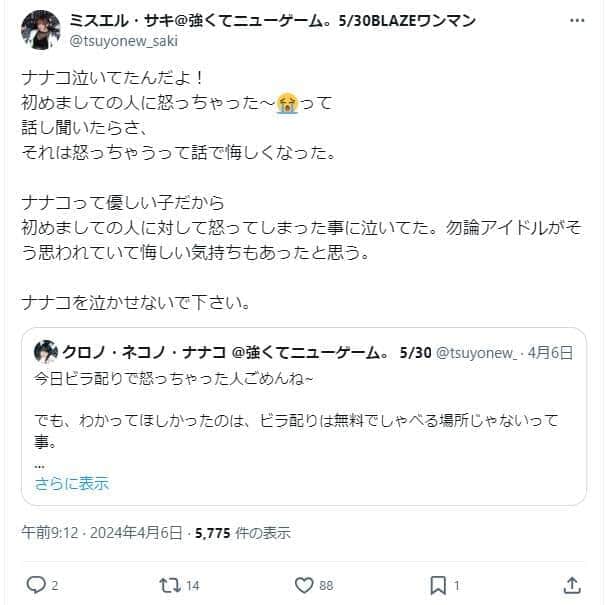Expand quoted post with さらに表示
Screen dimensions: 607x605
[72, 483]
